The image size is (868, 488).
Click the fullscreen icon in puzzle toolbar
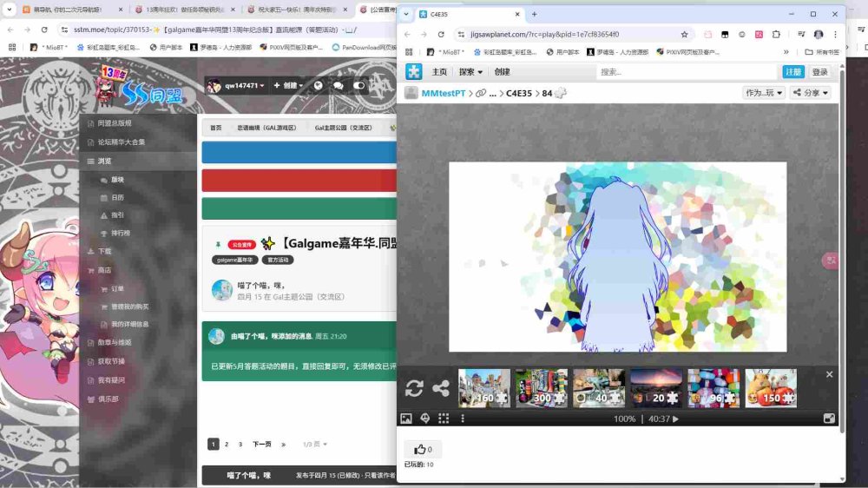(829, 419)
